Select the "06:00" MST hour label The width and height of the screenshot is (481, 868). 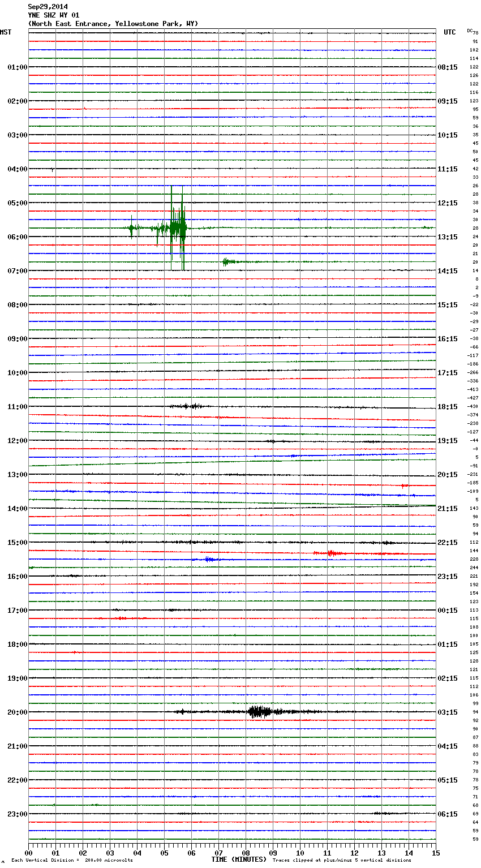tap(18, 237)
